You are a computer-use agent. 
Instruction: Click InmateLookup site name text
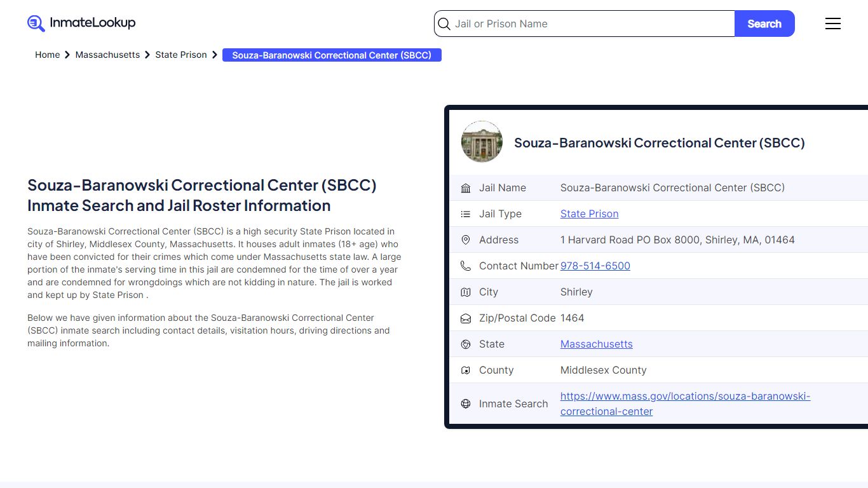93,23
